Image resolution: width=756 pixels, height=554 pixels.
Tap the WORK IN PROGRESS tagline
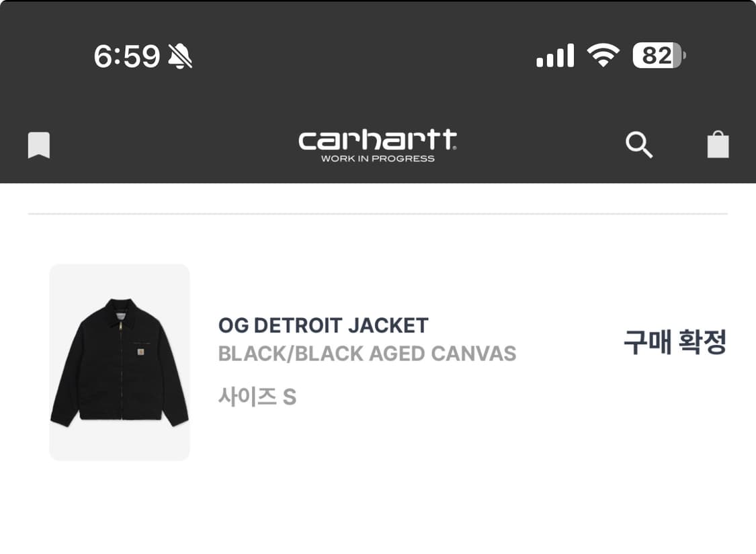click(x=378, y=159)
